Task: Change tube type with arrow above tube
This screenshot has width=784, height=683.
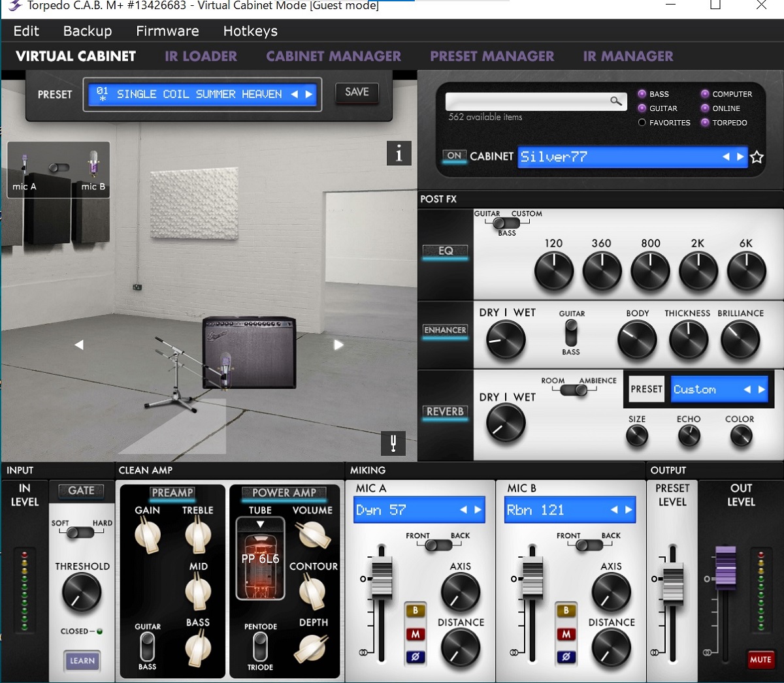Action: (260, 524)
